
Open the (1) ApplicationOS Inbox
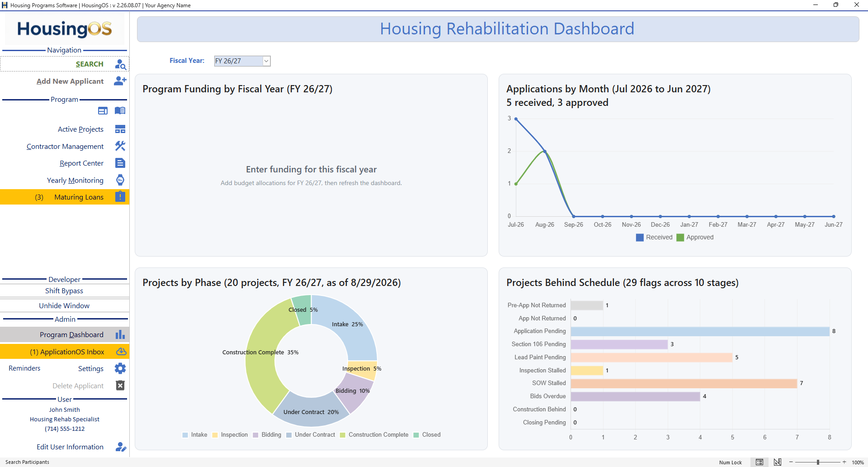tap(65, 352)
